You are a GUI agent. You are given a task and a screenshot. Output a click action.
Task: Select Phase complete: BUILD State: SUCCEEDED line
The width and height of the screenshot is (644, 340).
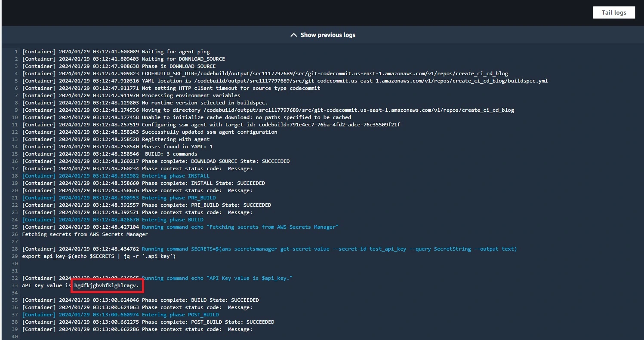(x=141, y=300)
